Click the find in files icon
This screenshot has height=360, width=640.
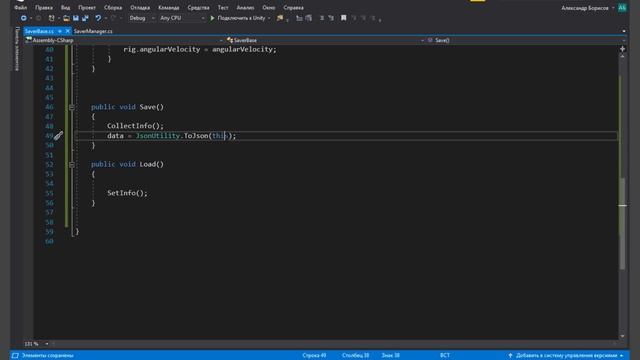click(x=280, y=18)
